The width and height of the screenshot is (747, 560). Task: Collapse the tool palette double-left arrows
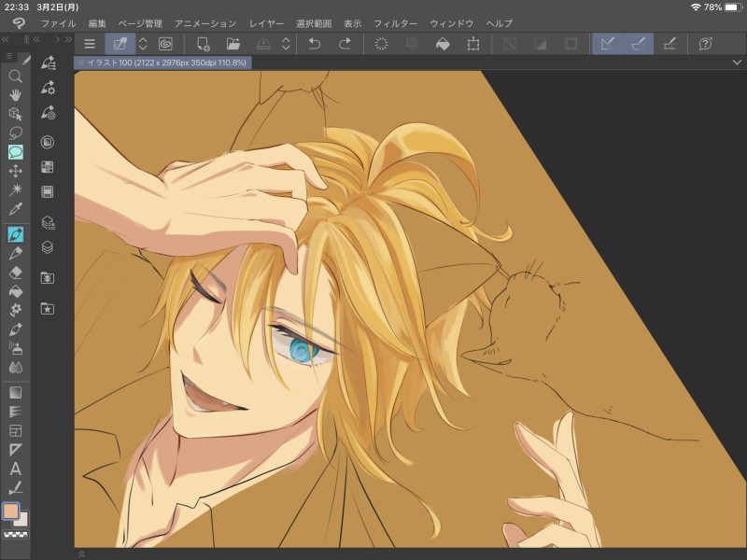click(6, 39)
